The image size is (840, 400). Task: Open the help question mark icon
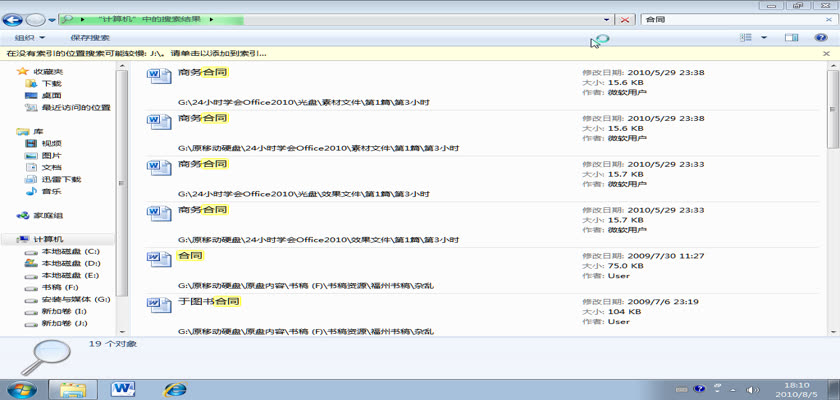pos(821,38)
